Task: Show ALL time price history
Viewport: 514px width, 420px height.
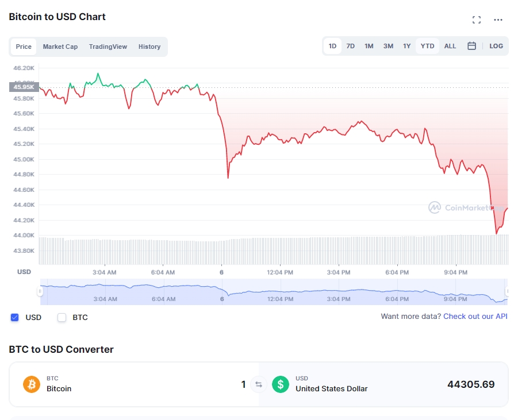Action: tap(450, 46)
